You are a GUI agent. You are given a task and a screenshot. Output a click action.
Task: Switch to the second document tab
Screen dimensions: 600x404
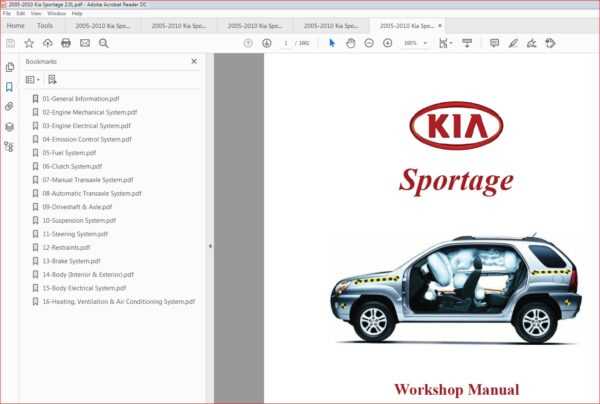click(x=179, y=26)
